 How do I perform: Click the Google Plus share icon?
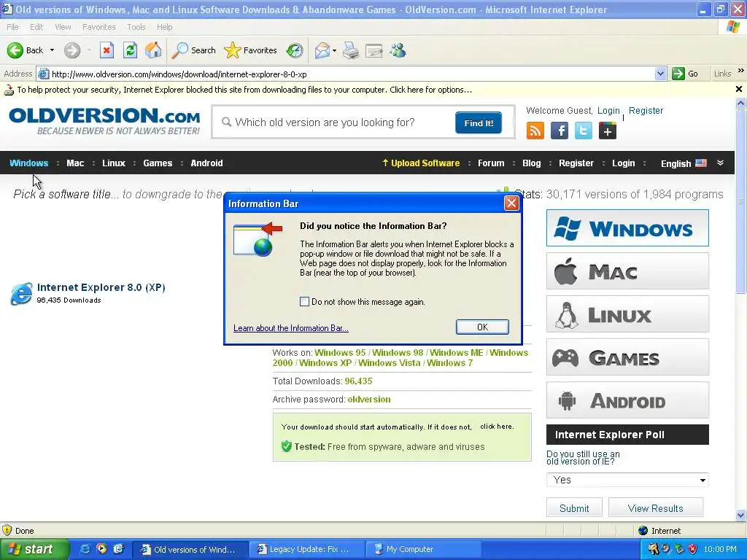(x=608, y=131)
